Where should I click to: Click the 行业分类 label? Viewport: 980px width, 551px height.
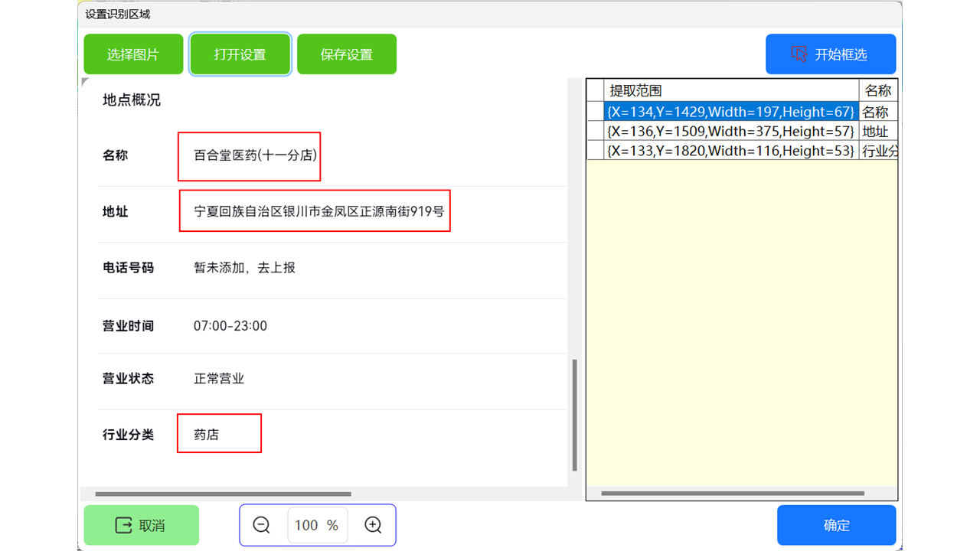(x=128, y=435)
